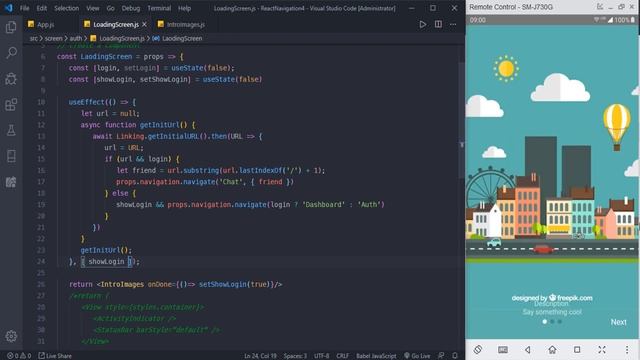Close the LoadingScreen.js tab
Image resolution: width=640 pixels, height=360 pixels.
pos(144,24)
